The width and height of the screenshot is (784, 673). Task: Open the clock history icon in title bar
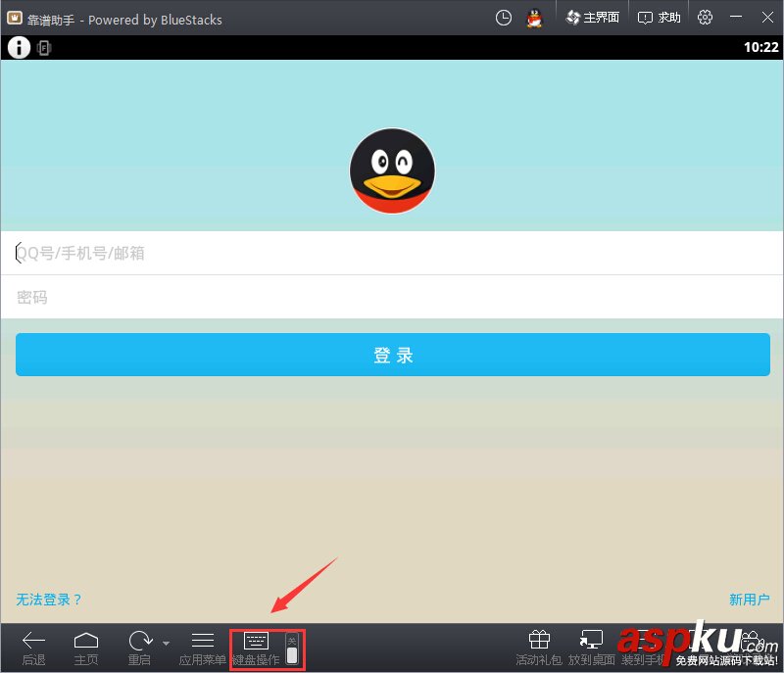tap(504, 18)
